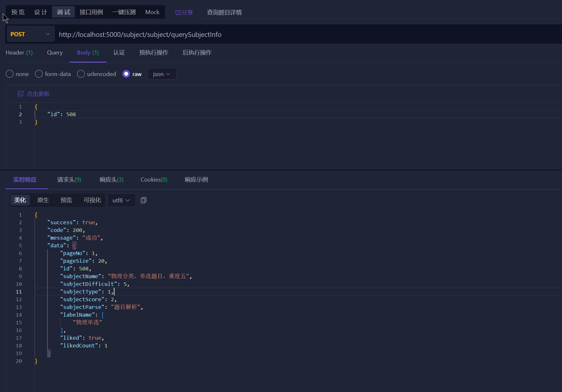Open the utf8 encoding dropdown
The width and height of the screenshot is (562, 392).
tap(121, 200)
